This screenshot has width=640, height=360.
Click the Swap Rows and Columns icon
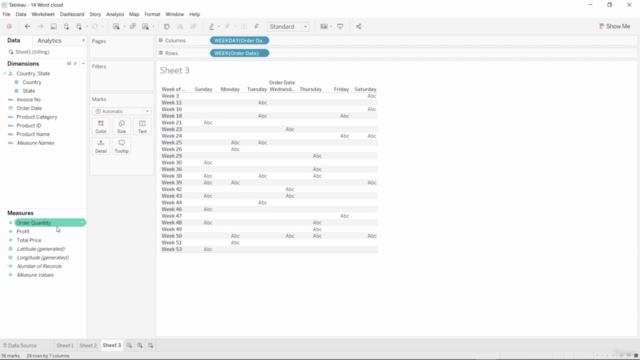167,27
